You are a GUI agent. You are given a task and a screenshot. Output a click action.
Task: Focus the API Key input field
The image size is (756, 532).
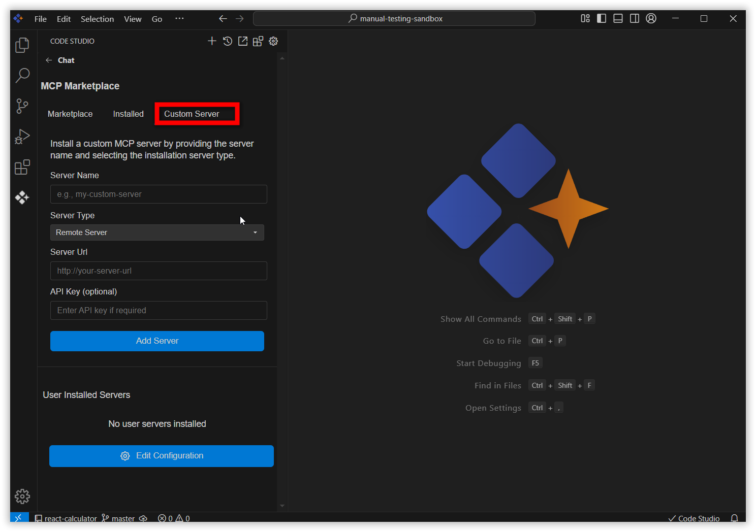pos(159,310)
